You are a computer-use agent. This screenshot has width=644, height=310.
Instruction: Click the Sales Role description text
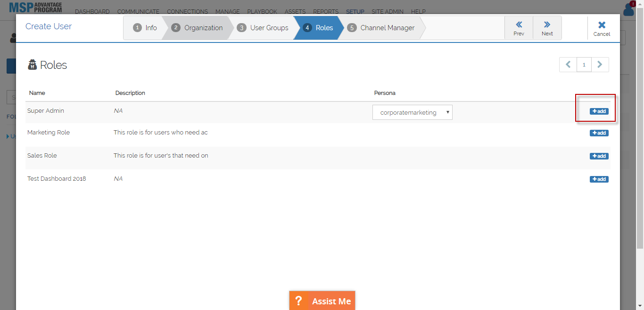[x=161, y=156]
